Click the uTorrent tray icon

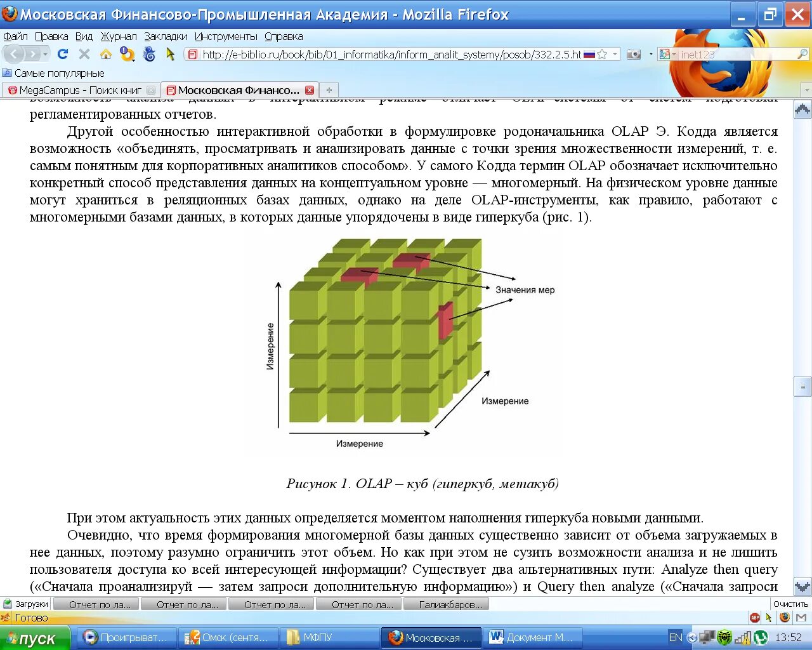pos(760,637)
